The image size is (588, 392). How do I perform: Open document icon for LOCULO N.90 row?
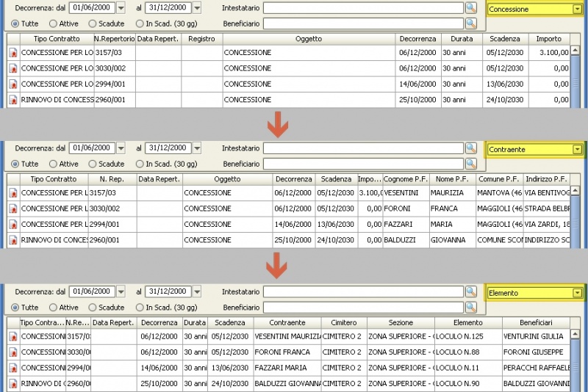(12, 383)
